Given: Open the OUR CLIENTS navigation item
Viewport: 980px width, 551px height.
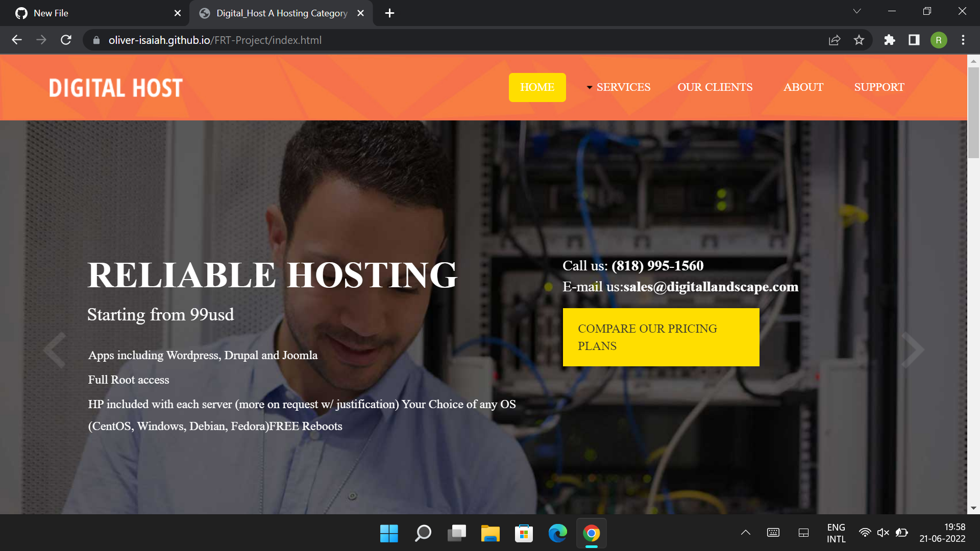Looking at the screenshot, I should click(x=715, y=87).
